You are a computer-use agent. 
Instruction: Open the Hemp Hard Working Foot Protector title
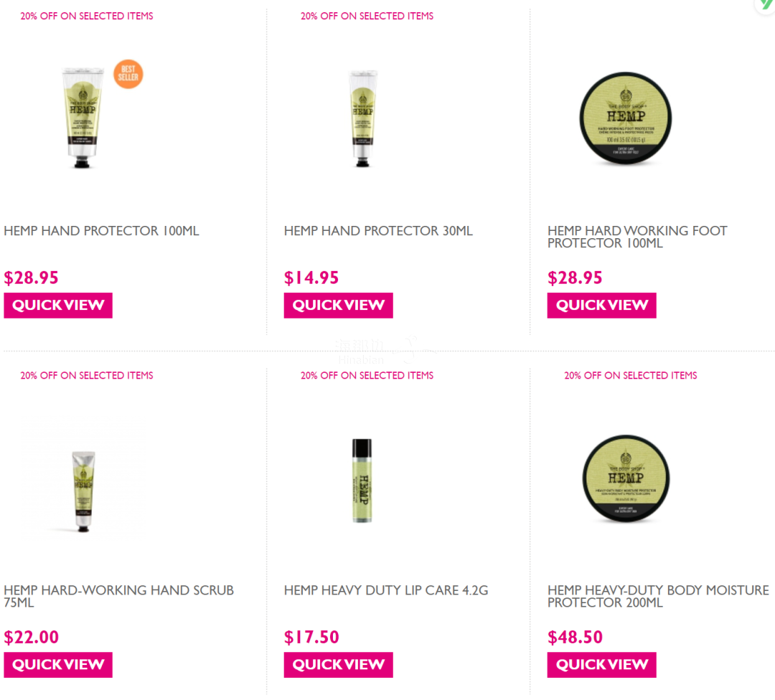[x=637, y=237]
